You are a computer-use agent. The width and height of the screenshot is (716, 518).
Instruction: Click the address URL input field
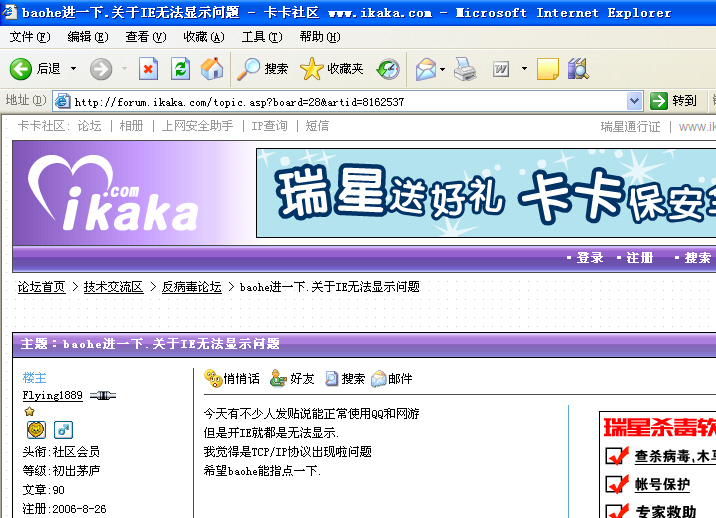348,101
